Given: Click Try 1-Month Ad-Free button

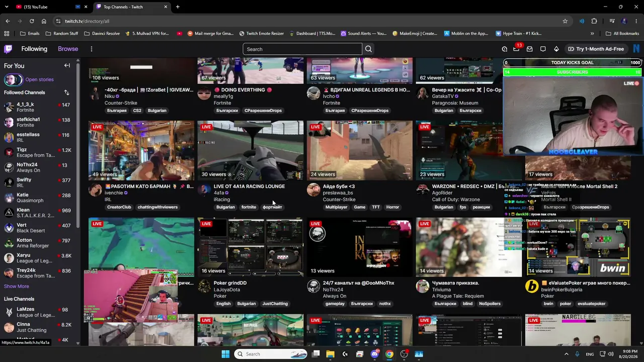Looking at the screenshot, I should 596,49.
